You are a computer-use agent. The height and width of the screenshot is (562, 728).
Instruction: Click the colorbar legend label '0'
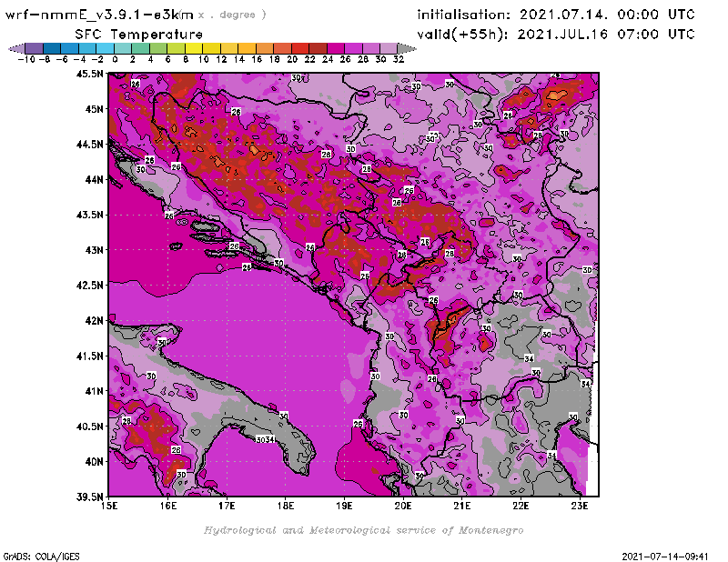coord(115,59)
